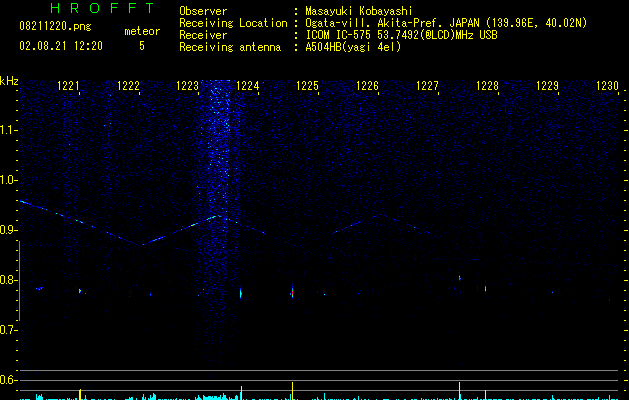629x400 pixels.
Task: Click the meteor echo after 1227 near 0.8 kHz
Action: coord(460,278)
